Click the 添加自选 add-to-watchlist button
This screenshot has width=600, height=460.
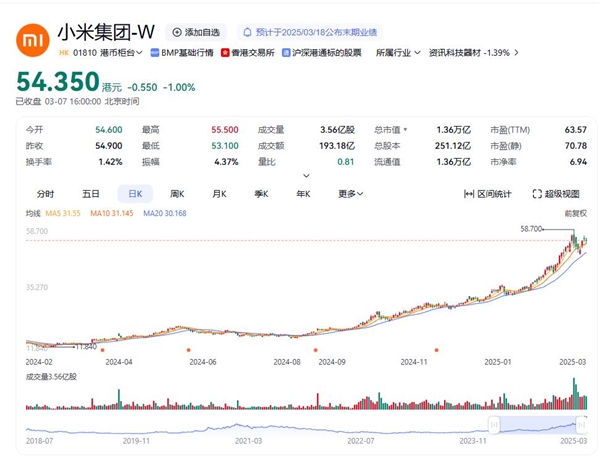tap(196, 32)
